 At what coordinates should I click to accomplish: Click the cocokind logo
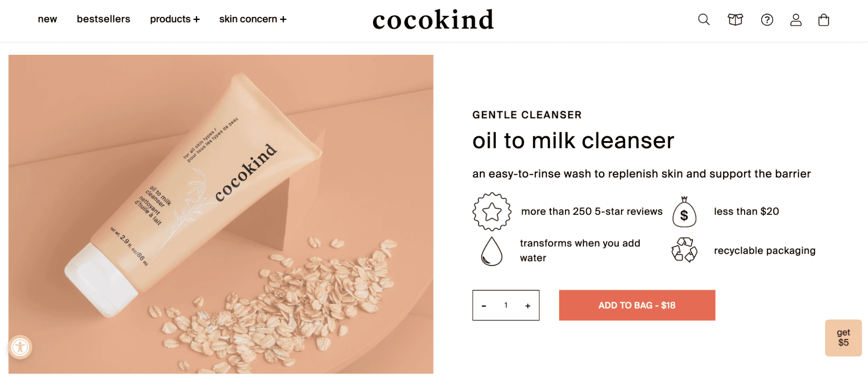tap(433, 20)
